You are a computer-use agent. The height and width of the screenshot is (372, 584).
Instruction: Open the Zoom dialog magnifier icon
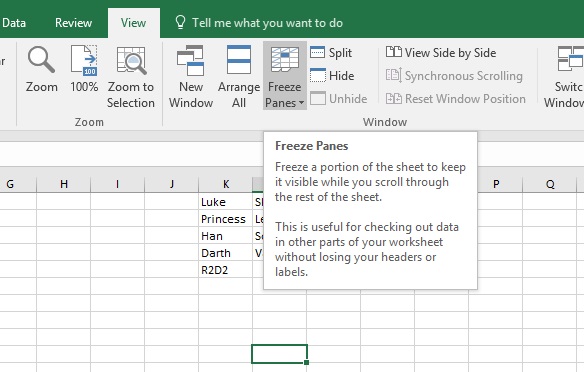coord(41,60)
